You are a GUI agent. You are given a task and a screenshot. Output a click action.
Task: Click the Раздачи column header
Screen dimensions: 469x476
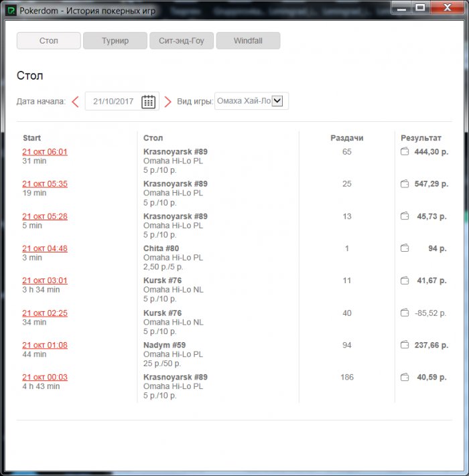point(347,138)
